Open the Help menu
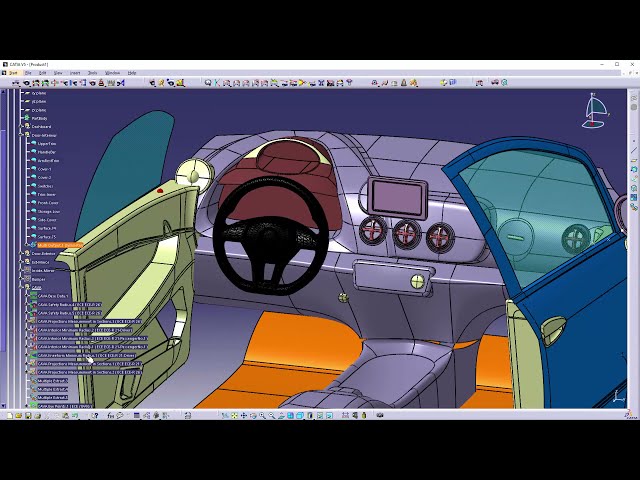 pyautogui.click(x=132, y=73)
